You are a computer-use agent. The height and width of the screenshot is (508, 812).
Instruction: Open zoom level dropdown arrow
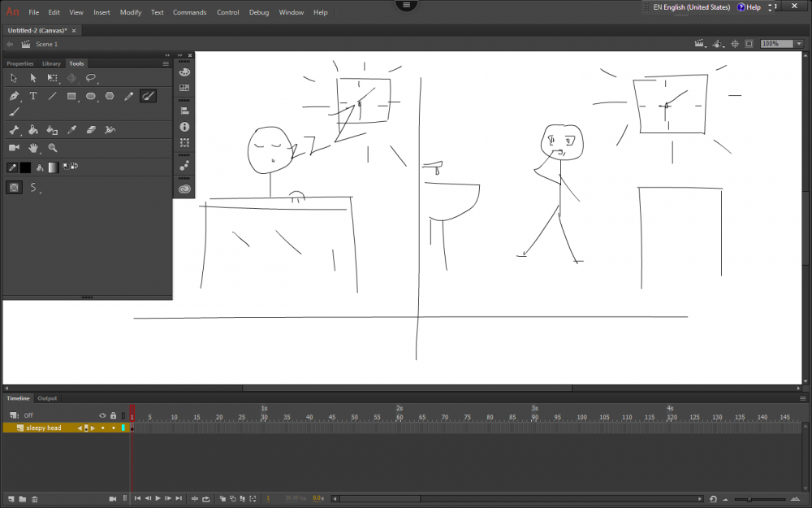tap(799, 44)
